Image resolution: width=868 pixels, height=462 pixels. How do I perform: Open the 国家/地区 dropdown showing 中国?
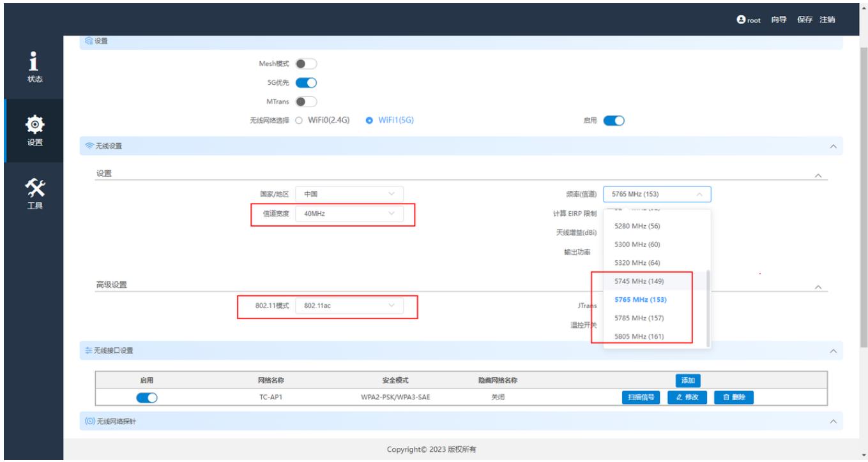tap(350, 194)
